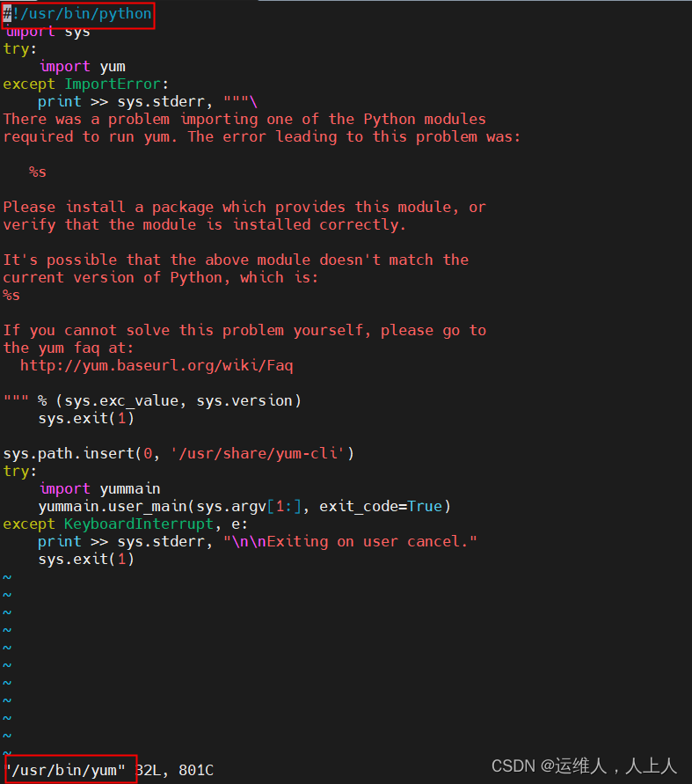The height and width of the screenshot is (784, 692).
Task: Click the 'except ImportError:' line
Action: click(x=86, y=84)
